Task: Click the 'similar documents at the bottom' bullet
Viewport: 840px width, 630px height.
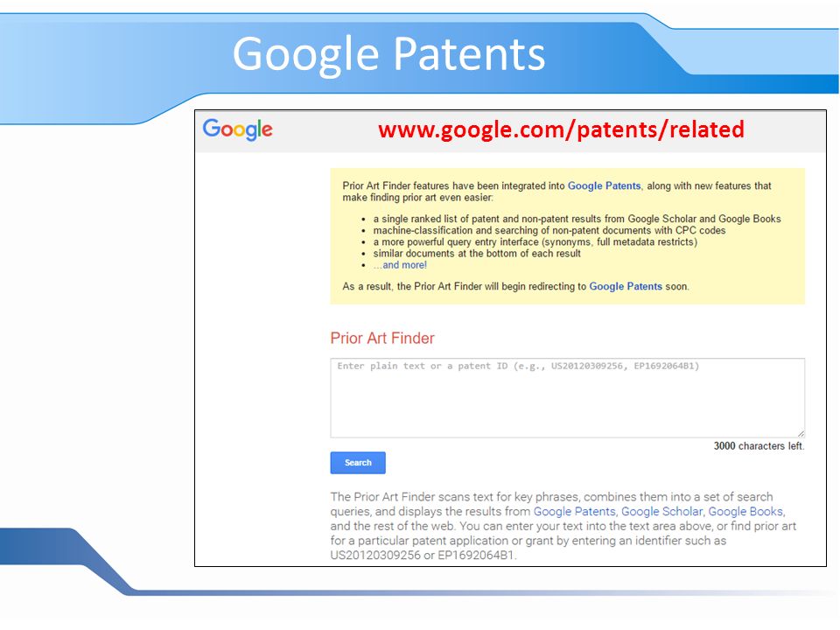Action: (477, 254)
